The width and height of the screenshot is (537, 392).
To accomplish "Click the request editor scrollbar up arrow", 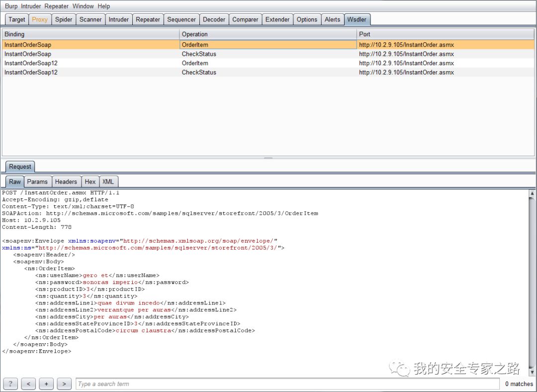I will (x=532, y=193).
